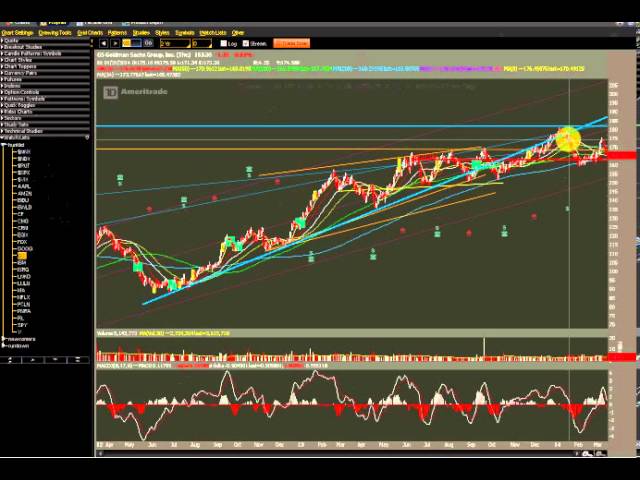
Task: Select LNKD in the watch list
Action: coord(24,276)
